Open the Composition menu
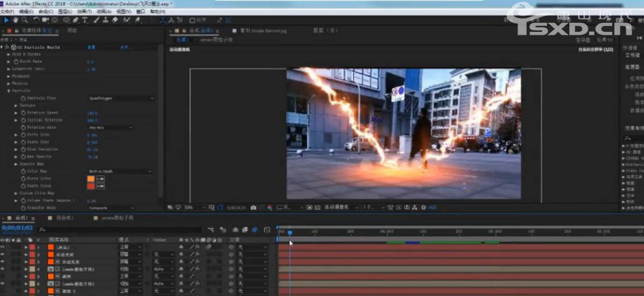Viewport: 644px width, 296px height. (x=46, y=12)
